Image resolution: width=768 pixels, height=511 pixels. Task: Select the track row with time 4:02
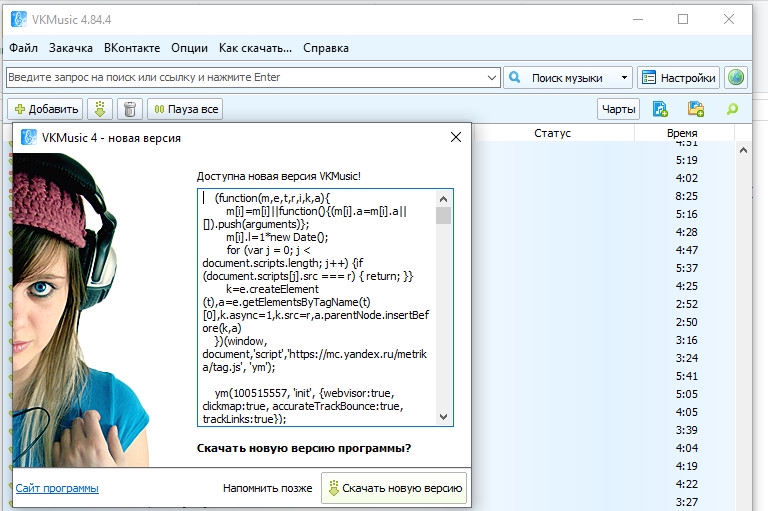point(603,178)
